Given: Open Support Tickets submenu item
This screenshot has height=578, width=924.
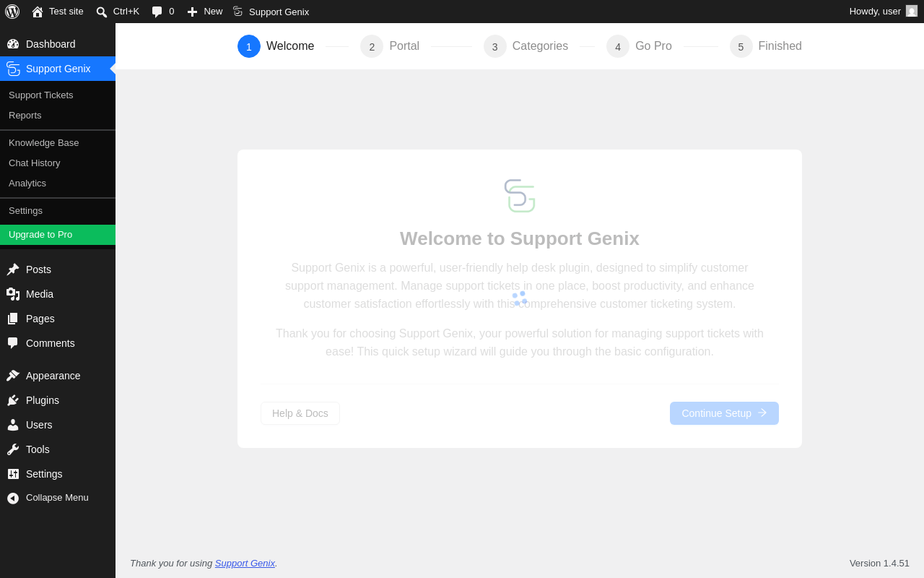Looking at the screenshot, I should 58,95.
